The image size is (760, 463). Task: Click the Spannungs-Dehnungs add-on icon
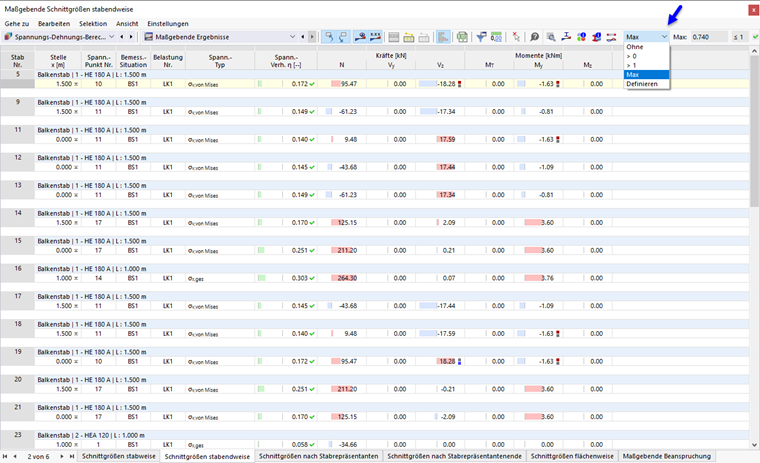tap(8, 37)
